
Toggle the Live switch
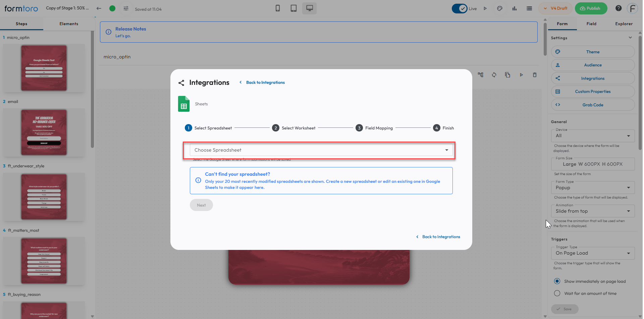pyautogui.click(x=460, y=8)
